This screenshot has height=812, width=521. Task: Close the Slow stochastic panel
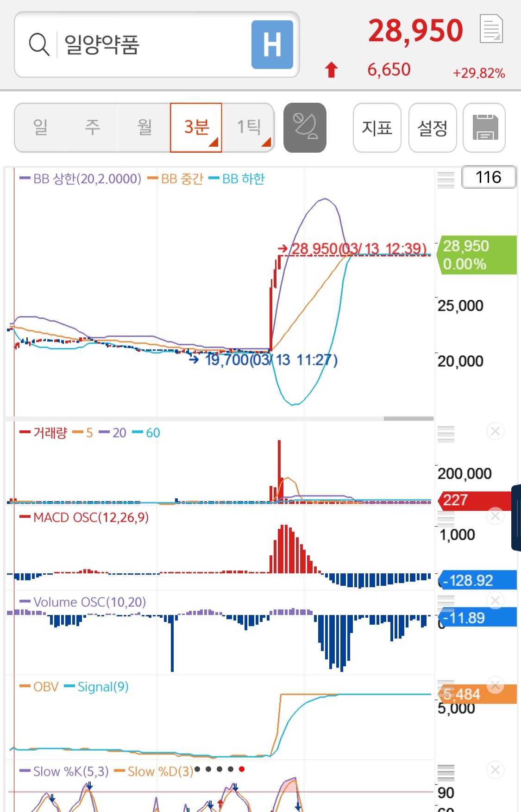[x=495, y=769]
